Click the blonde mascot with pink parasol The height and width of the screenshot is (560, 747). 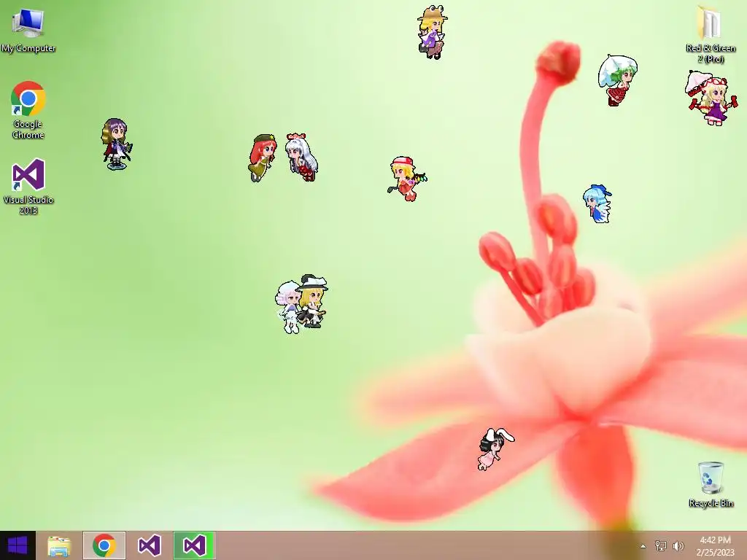pyautogui.click(x=711, y=98)
